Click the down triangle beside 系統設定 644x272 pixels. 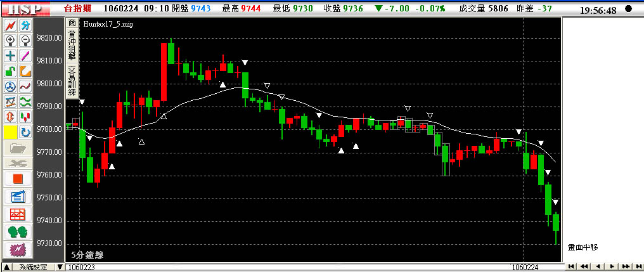[60, 267]
